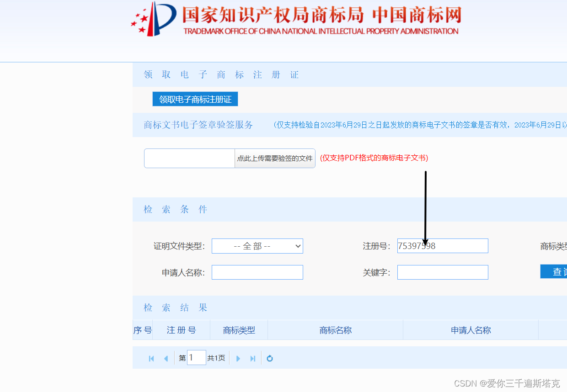This screenshot has height=392, width=567.
Task: Sort by 商标名称 column header
Action: 336,330
